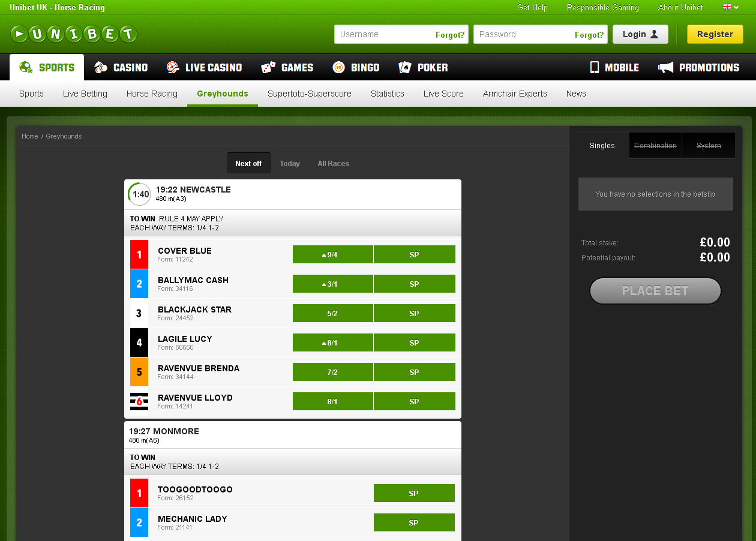This screenshot has height=541, width=756.
Task: Click the Games dice icon
Action: [x=268, y=67]
